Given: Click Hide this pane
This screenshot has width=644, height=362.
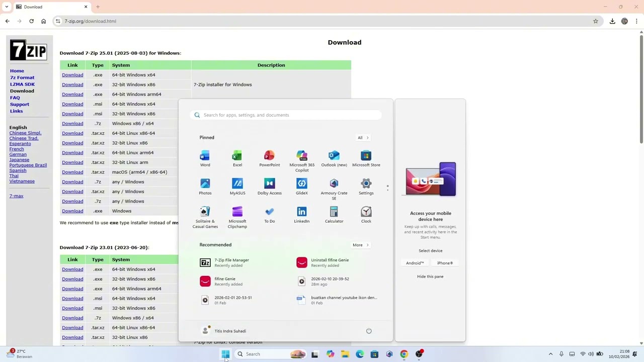Looking at the screenshot, I should [430, 277].
